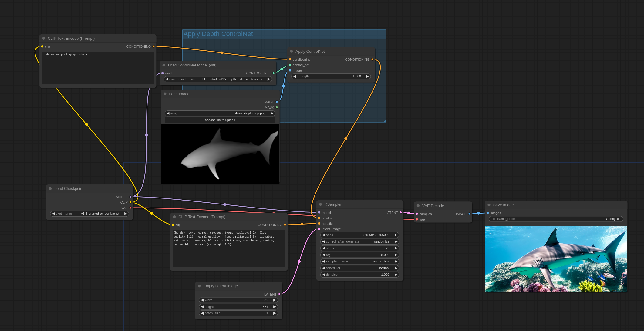Drag the cfg slider value 8.000 in KSampler
The height and width of the screenshot is (331, 644).
pos(358,255)
